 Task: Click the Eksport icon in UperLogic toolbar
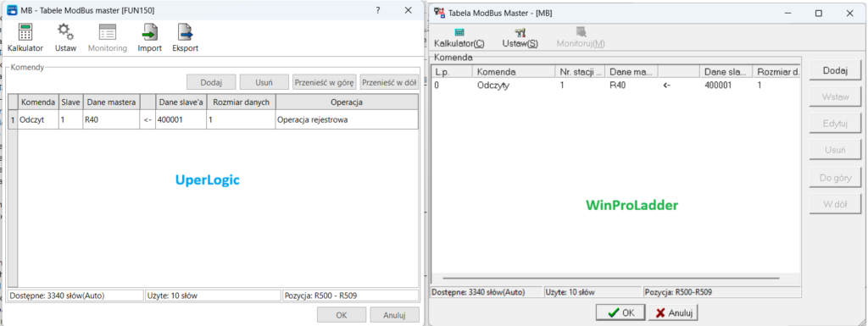(186, 38)
